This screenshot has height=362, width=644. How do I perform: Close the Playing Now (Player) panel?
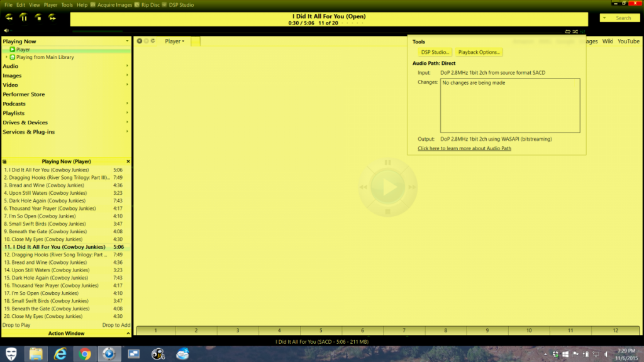[128, 162]
